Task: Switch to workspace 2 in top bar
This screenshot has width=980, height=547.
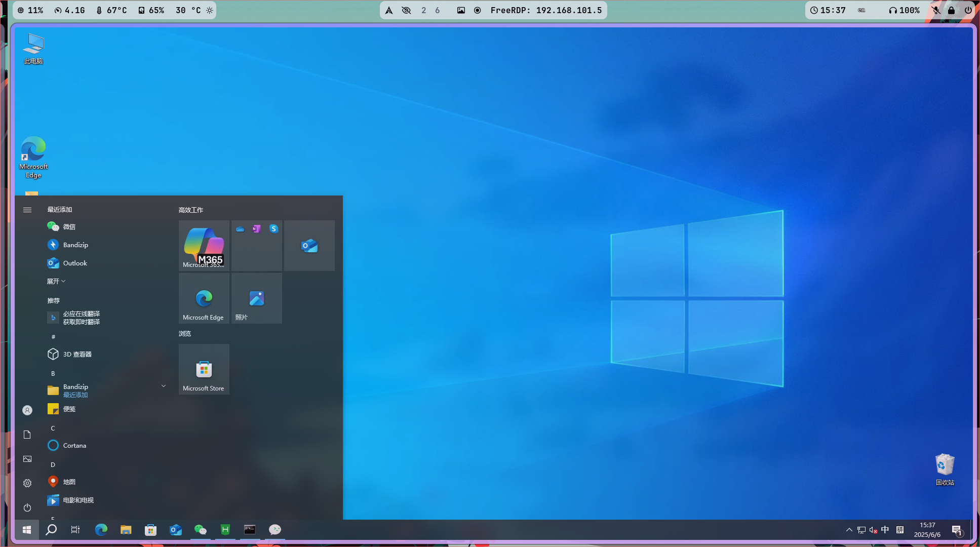Action: 424,10
